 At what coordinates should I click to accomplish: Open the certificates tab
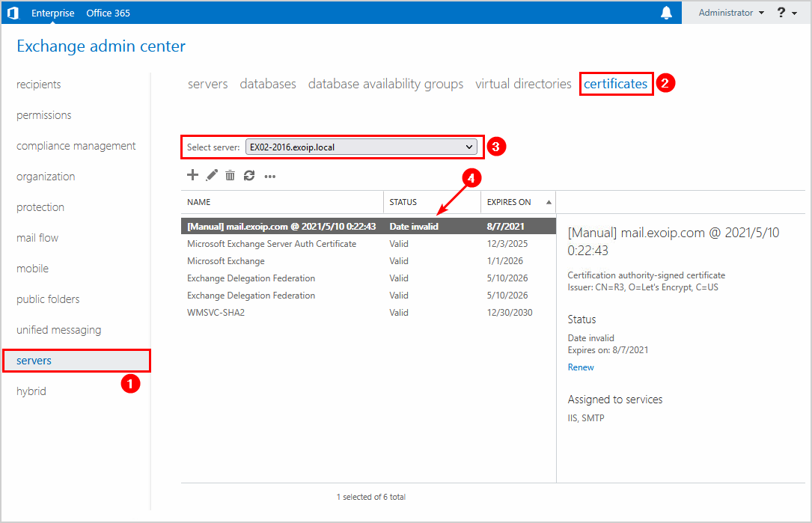pos(616,84)
